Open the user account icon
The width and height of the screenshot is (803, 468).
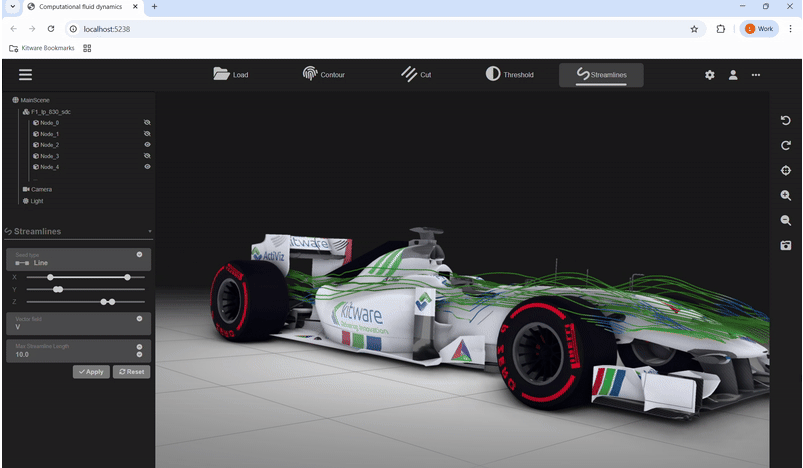click(733, 75)
